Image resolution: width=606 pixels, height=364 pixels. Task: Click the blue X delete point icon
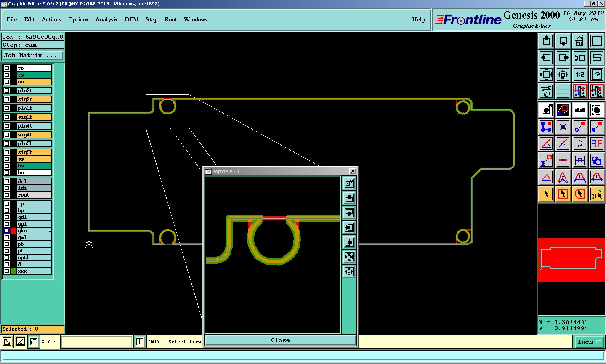[563, 126]
